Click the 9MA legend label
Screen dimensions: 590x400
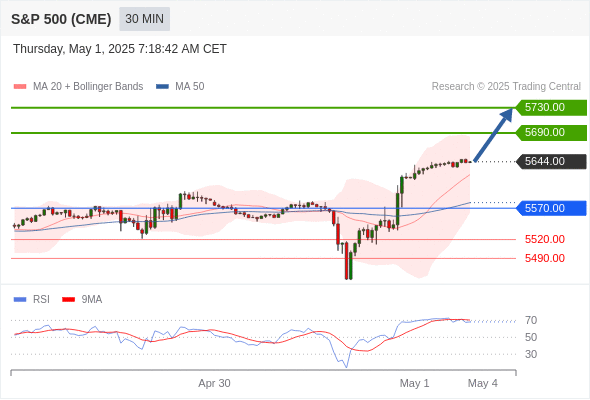click(x=92, y=300)
